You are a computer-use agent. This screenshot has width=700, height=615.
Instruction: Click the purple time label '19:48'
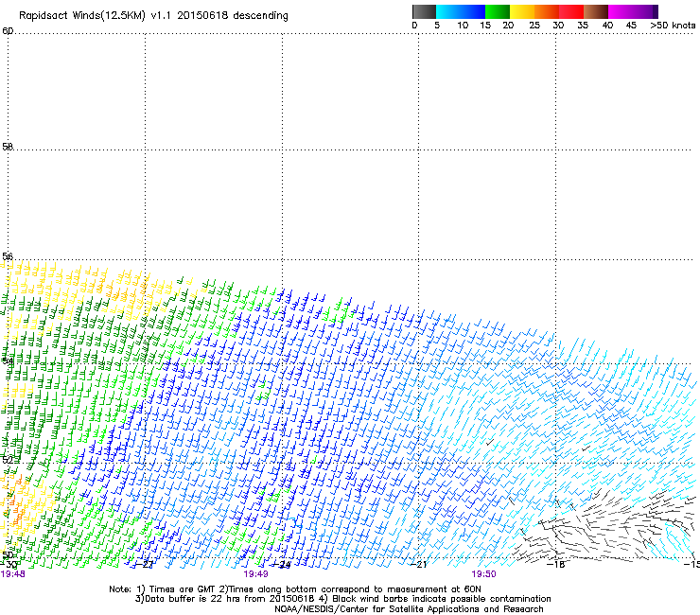pyautogui.click(x=13, y=574)
